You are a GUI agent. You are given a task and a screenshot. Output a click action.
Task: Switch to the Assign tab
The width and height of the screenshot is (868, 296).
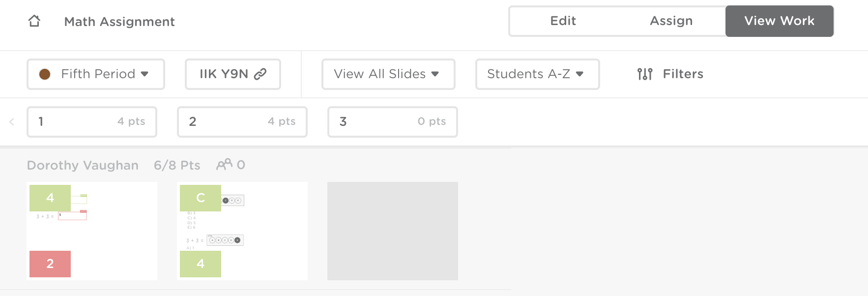[671, 21]
